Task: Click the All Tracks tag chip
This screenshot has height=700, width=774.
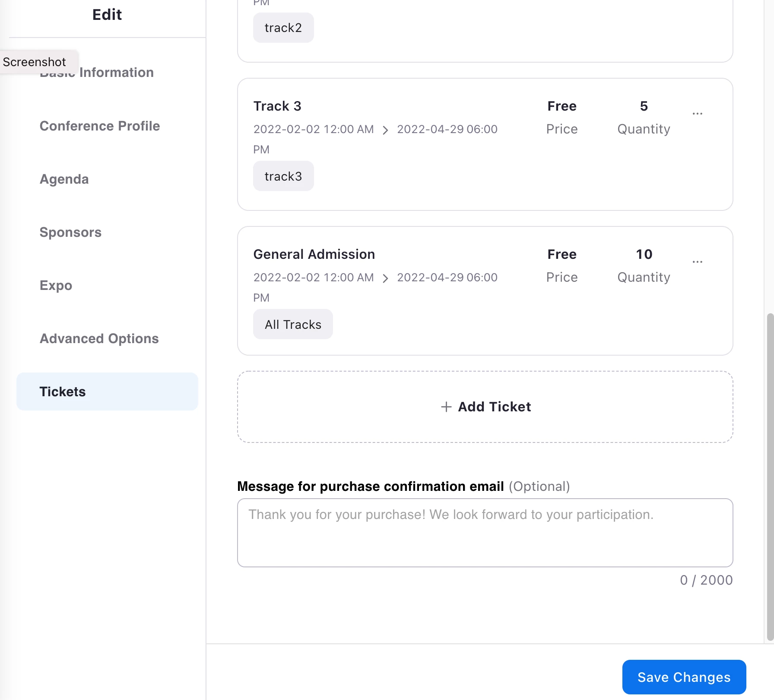Action: point(293,325)
